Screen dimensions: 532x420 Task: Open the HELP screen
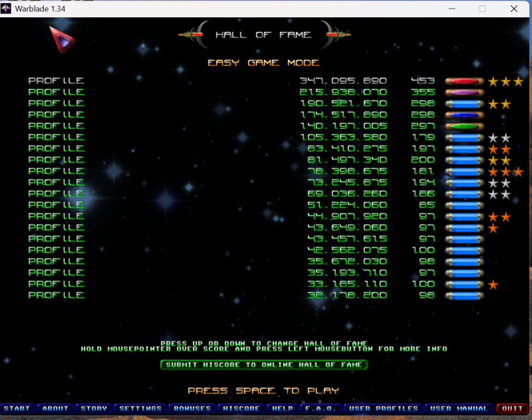click(283, 409)
